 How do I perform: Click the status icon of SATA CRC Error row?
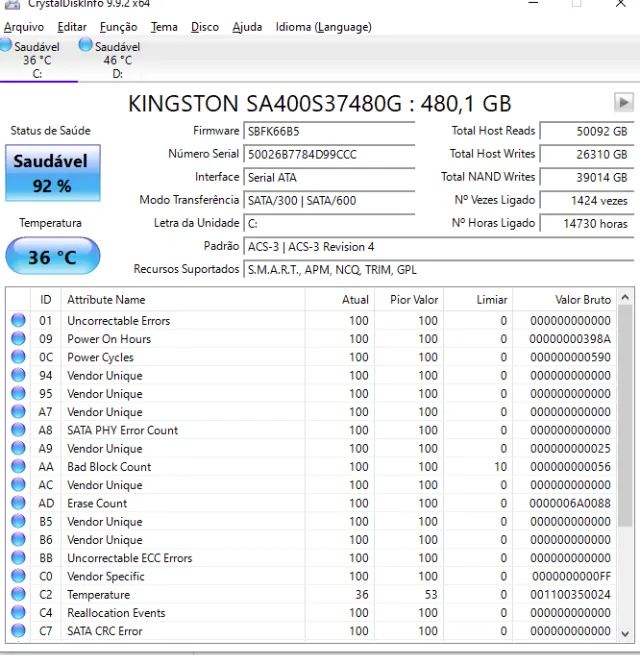[x=18, y=631]
